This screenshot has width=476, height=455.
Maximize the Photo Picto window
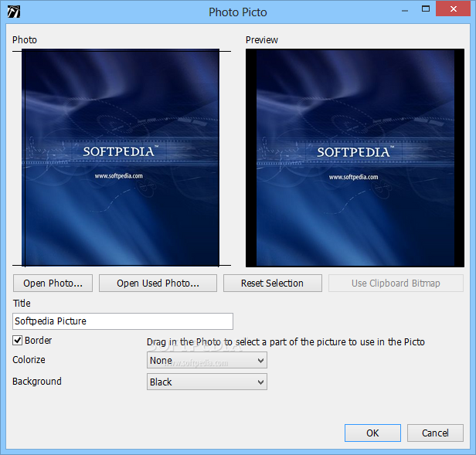[x=426, y=9]
